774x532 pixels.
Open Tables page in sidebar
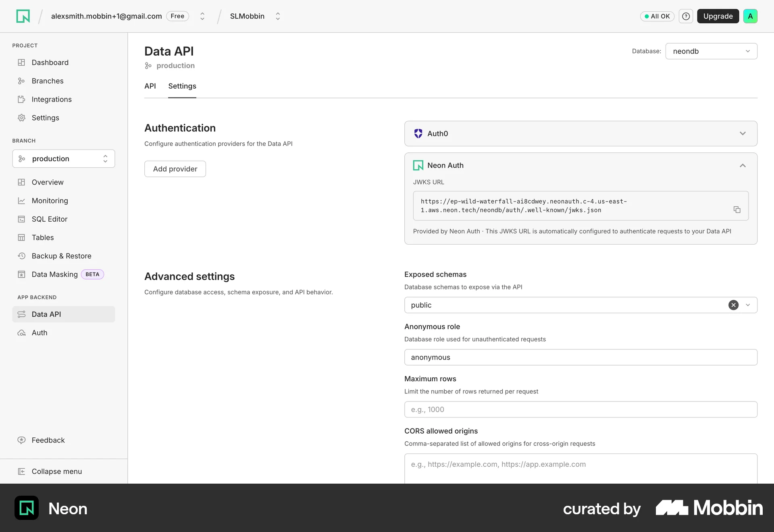click(x=64, y=237)
